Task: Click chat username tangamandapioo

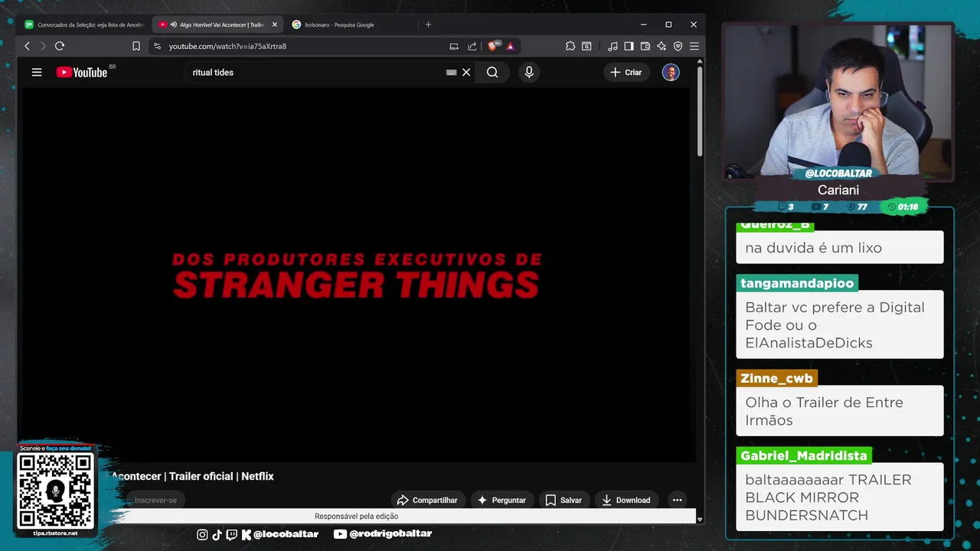Action: (797, 283)
